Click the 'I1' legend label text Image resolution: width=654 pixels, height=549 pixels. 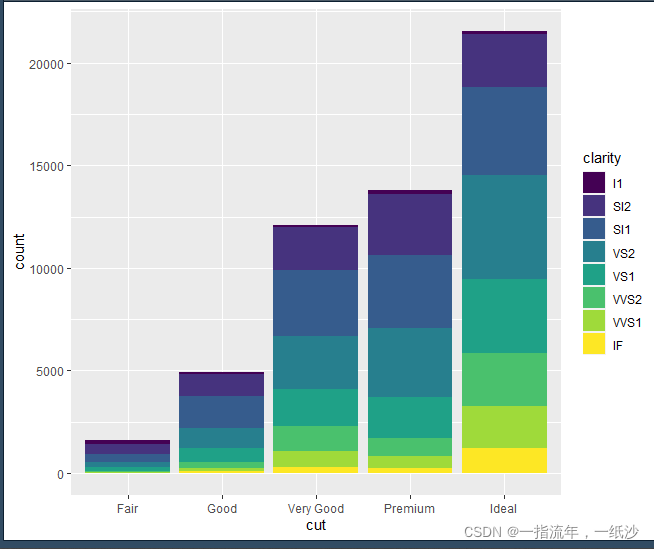(x=617, y=184)
